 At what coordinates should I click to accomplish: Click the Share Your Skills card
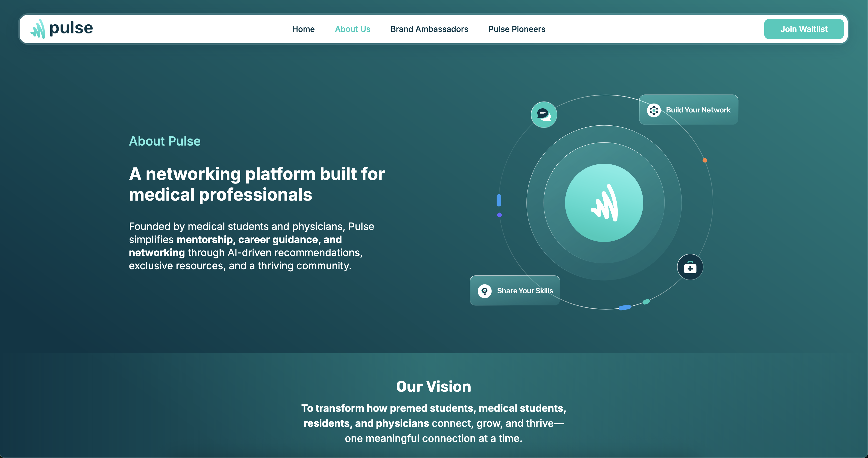click(524, 291)
